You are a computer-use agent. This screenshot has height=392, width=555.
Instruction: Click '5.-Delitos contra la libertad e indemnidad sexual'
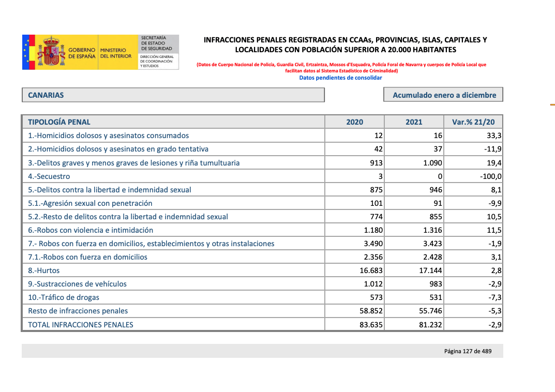[109, 190]
